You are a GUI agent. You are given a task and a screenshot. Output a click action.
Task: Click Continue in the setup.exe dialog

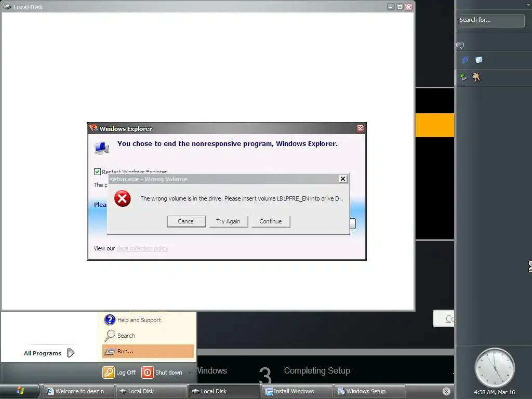point(270,221)
